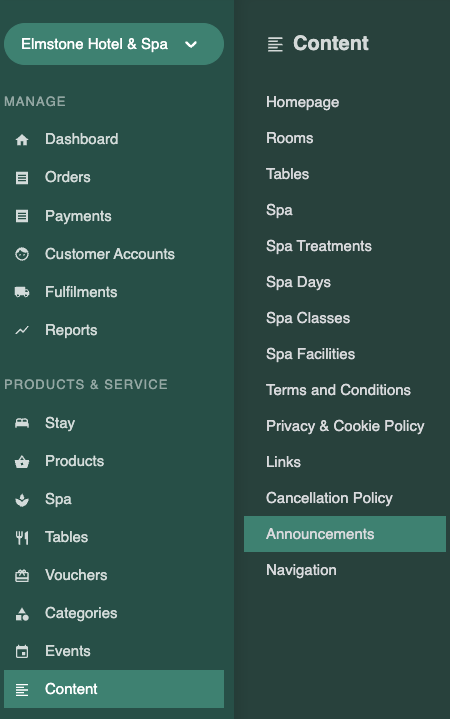Expand the Elmstone Hotel & Spa selector
The image size is (450, 719).
114,44
